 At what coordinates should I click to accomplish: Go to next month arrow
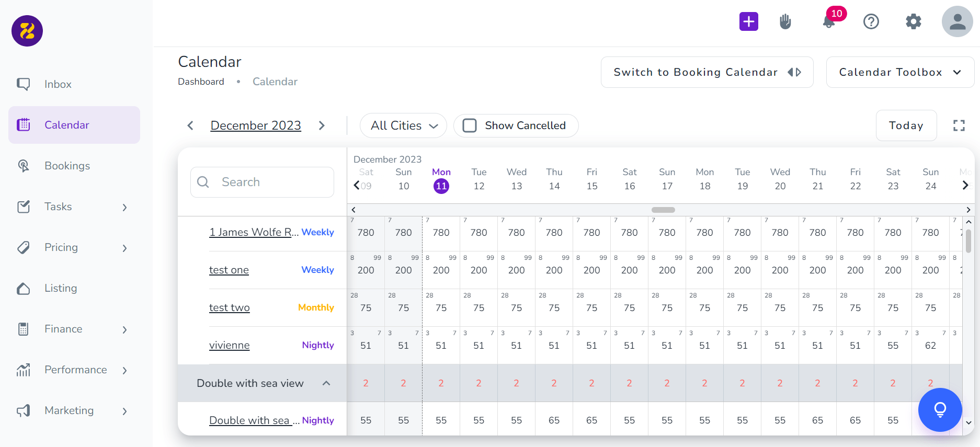click(x=322, y=125)
